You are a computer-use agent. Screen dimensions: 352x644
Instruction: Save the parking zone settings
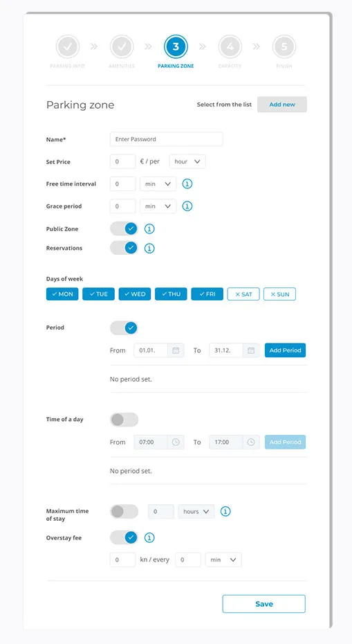click(263, 604)
